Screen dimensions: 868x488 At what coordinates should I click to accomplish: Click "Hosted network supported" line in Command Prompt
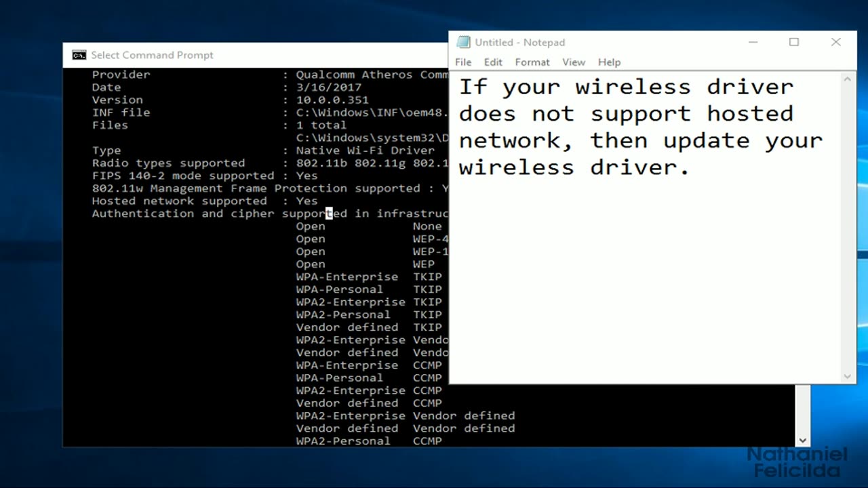coord(205,201)
